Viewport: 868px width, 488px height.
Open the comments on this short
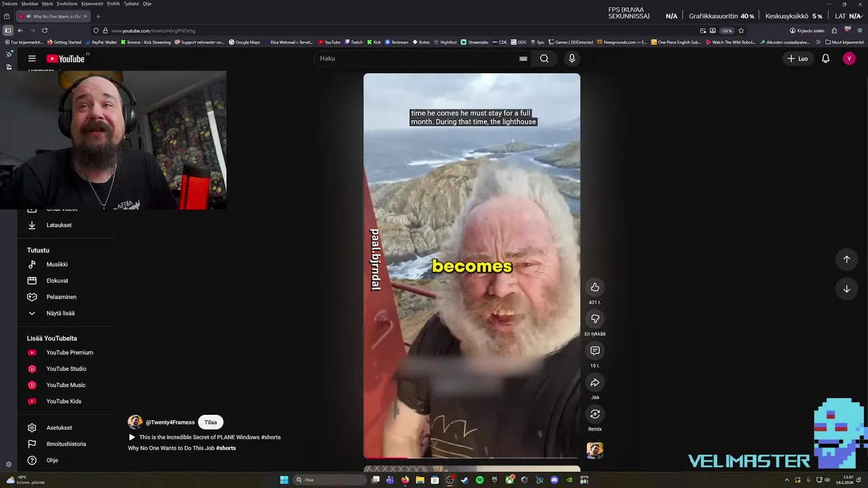pos(595,350)
